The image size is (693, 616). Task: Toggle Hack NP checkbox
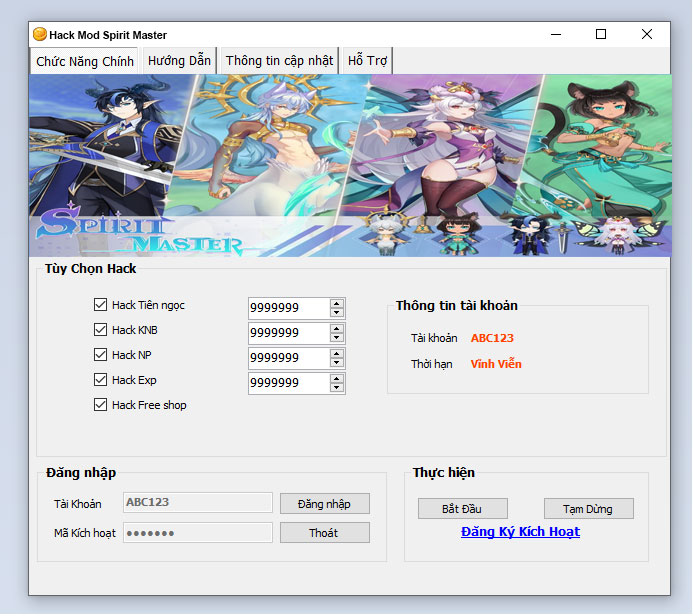[100, 354]
